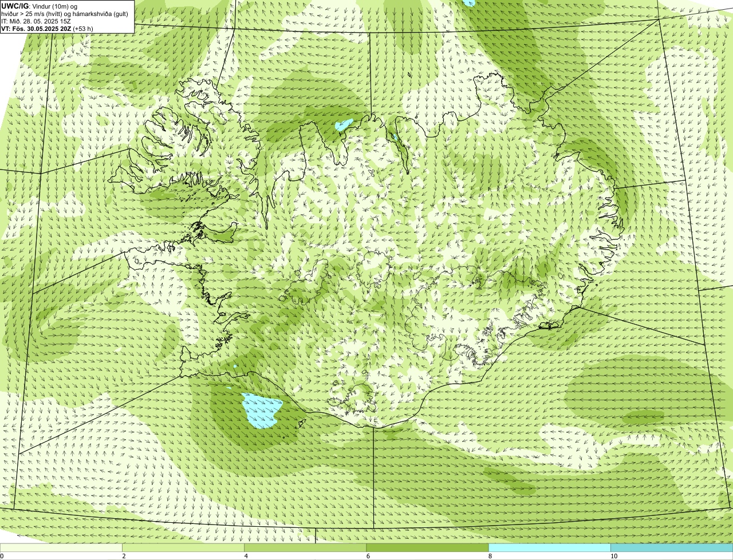
Task: Click the legend scale label "4"
Action: point(246,556)
